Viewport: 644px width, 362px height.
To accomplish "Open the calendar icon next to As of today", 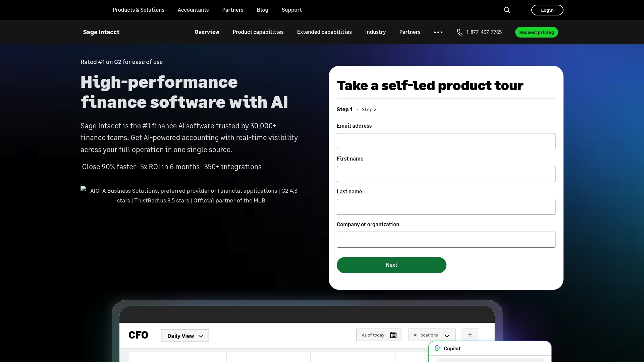I will 392,335.
